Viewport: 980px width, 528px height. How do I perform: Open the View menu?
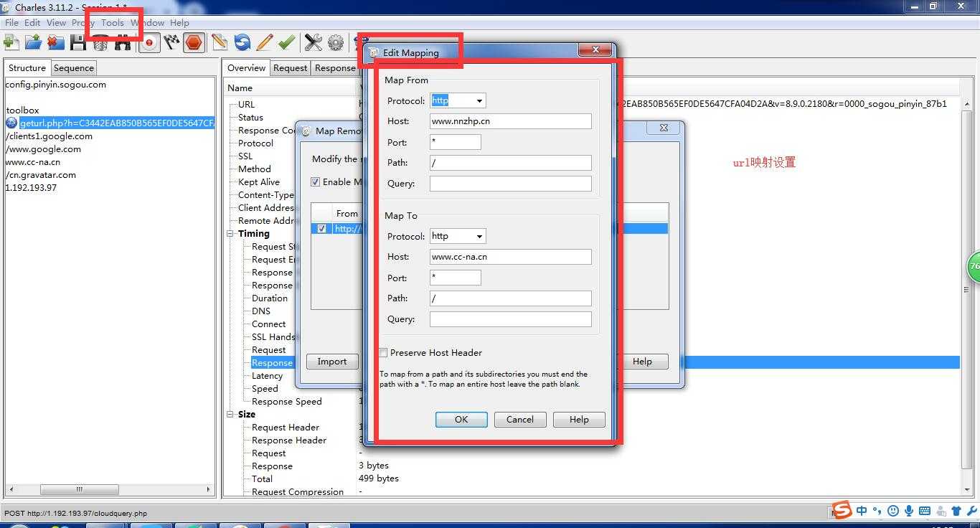click(56, 22)
